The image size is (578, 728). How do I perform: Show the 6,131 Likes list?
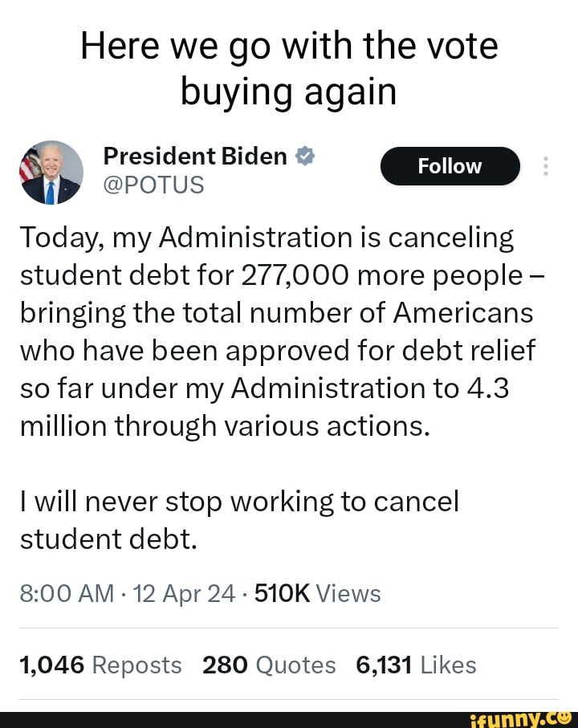(415, 665)
